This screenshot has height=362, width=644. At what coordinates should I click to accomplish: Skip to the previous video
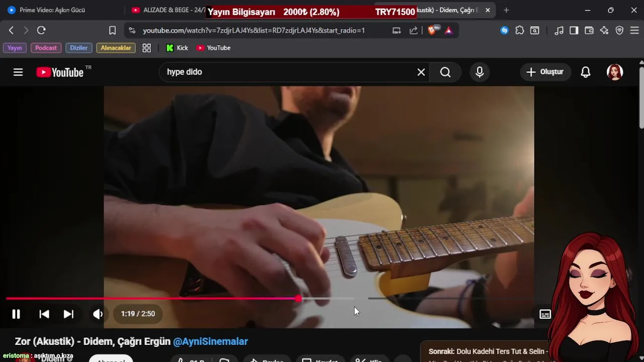coord(44,314)
